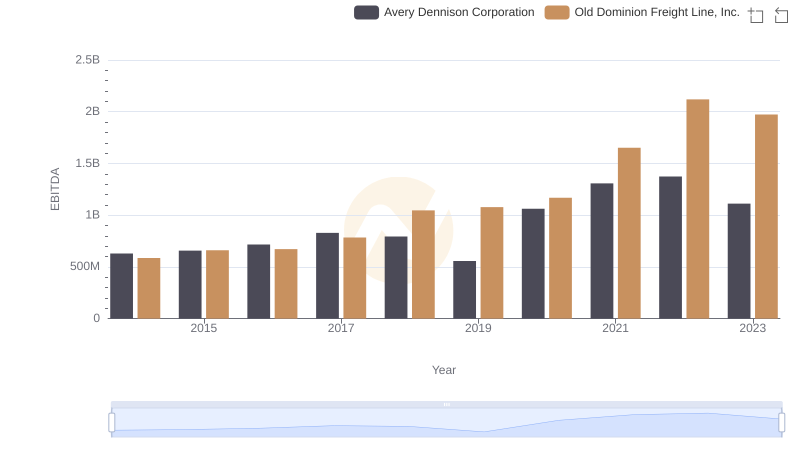Screen dimensions: 800x461
Task: Click the Old Dominion bar for 2014
Action: pyautogui.click(x=149, y=288)
